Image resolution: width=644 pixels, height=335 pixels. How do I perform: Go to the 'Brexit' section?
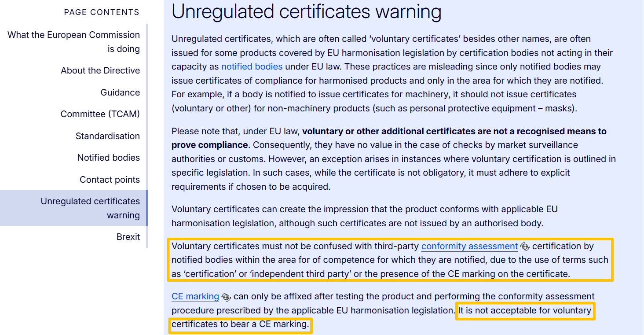pos(128,237)
